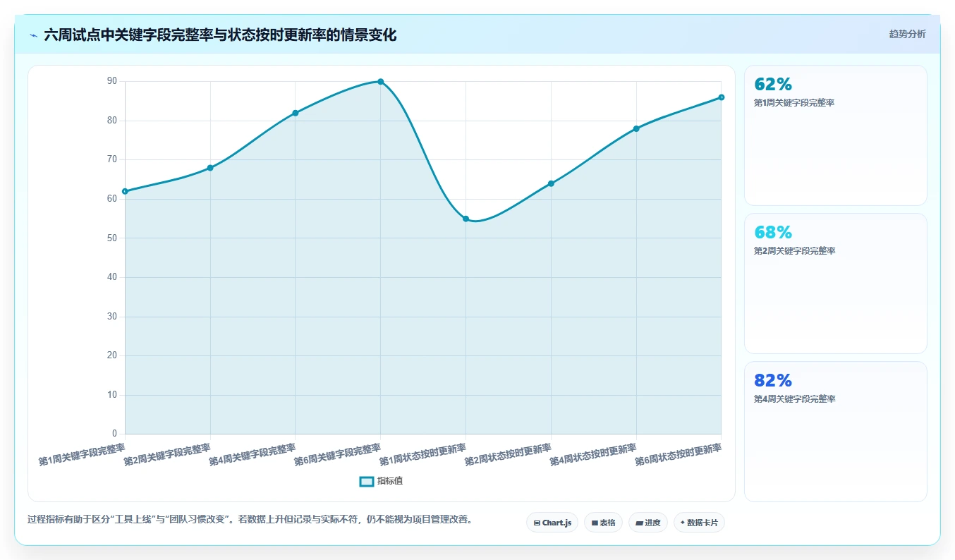
Task: Click the 表格 tag button
Action: (603, 523)
